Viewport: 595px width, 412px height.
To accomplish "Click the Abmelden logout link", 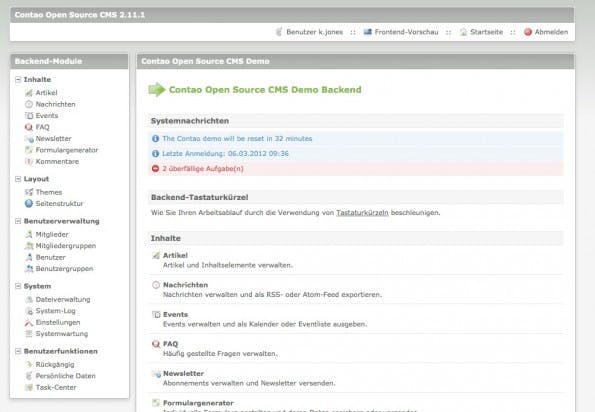I will point(551,32).
